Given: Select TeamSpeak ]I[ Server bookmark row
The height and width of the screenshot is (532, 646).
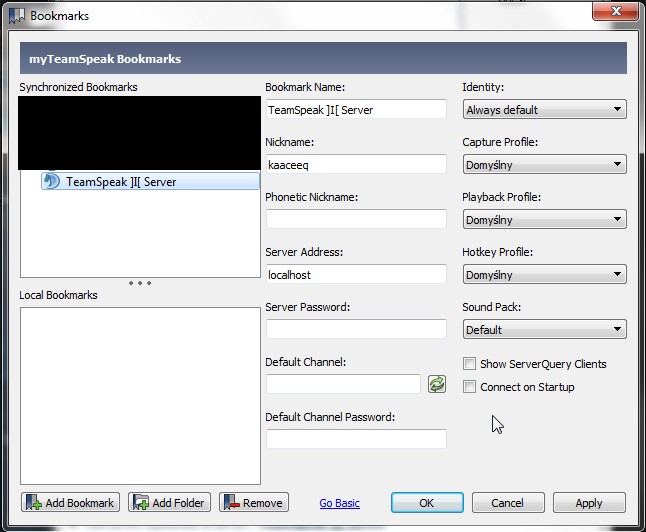Looking at the screenshot, I should [150, 181].
